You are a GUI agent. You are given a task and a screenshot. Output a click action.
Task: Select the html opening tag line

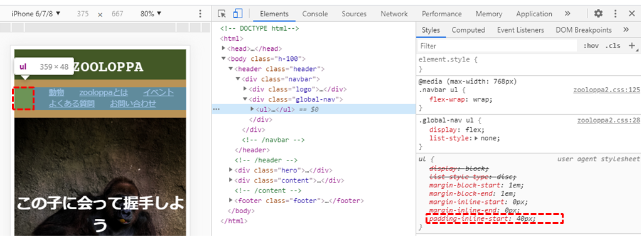click(232, 38)
